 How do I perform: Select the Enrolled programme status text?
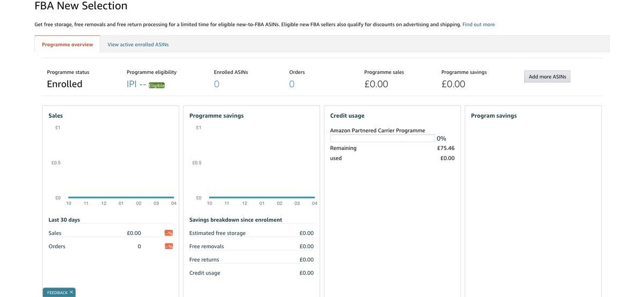pyautogui.click(x=64, y=84)
